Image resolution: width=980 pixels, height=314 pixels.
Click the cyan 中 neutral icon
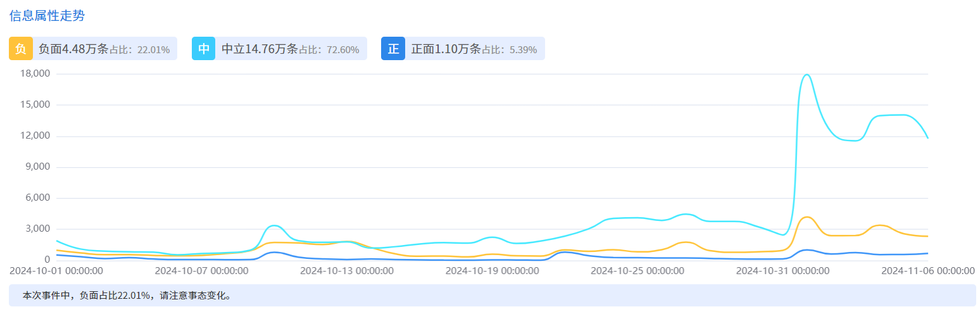(203, 49)
